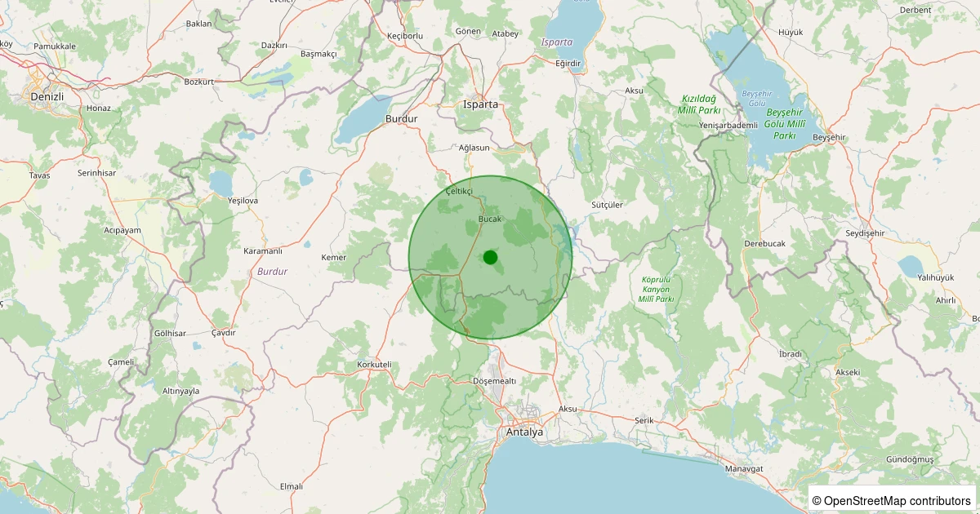The image size is (980, 514).
Task: Click the Korkuteli town label
Action: coord(375,364)
